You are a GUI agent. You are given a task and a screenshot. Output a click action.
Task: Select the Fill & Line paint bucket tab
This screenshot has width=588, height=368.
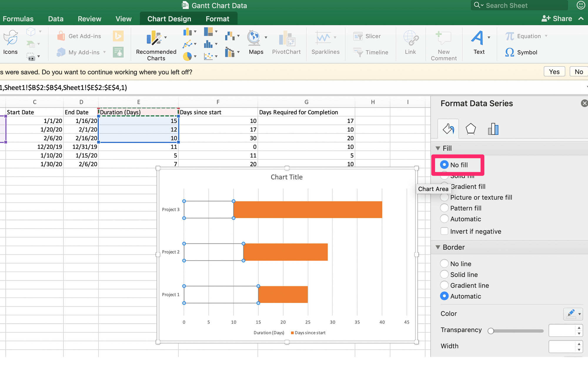[x=448, y=129]
